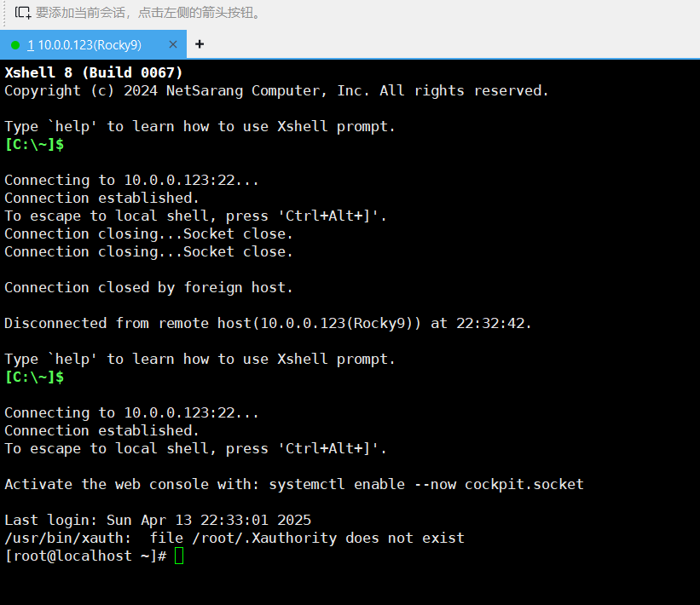Click the 'Activate the web console with' line
The height and width of the screenshot is (605, 700).
[x=294, y=485]
